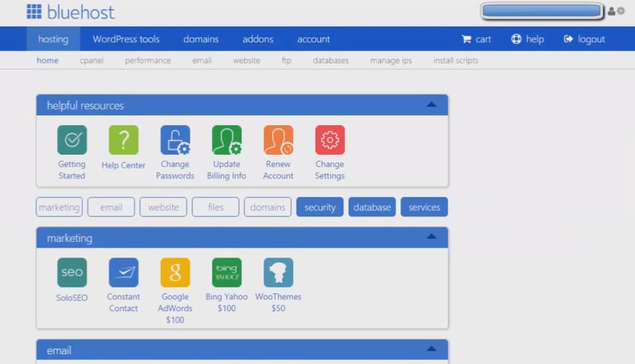This screenshot has width=635, height=364.
Task: Collapse the email panel
Action: (431, 349)
